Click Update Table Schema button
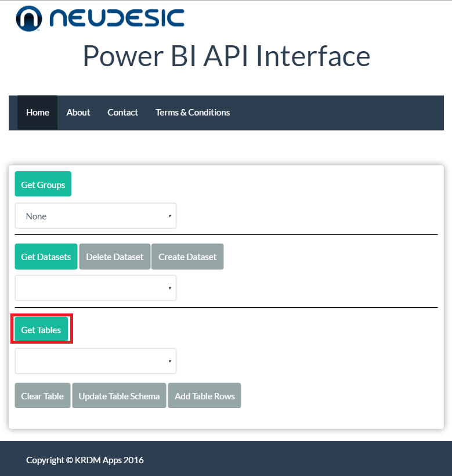Viewport: 452px width, 476px height. [119, 395]
